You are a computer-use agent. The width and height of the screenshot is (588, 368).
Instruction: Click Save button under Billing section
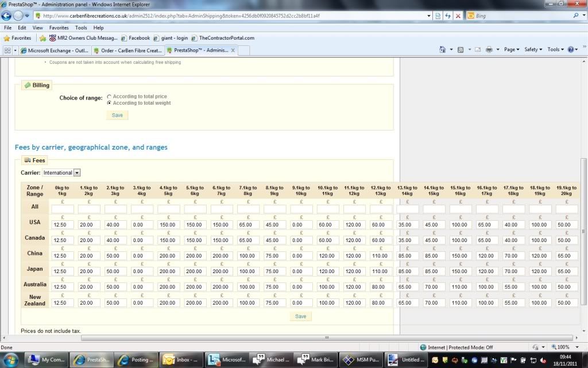click(117, 115)
